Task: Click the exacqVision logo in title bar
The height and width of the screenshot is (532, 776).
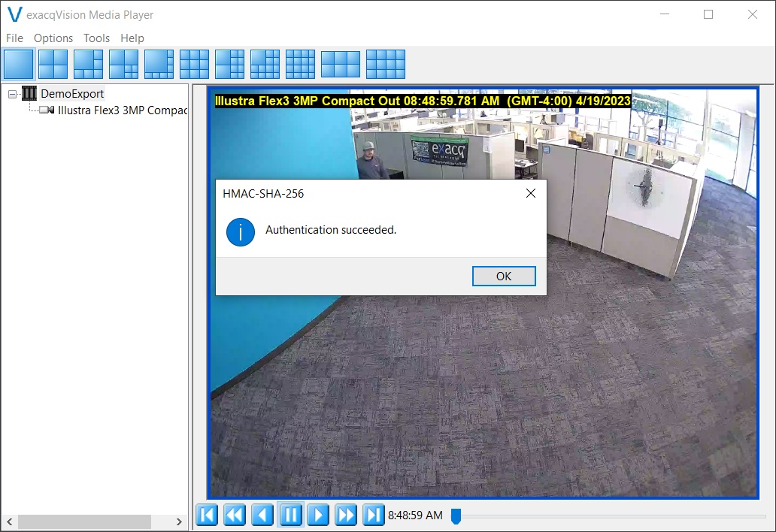Action: point(15,14)
